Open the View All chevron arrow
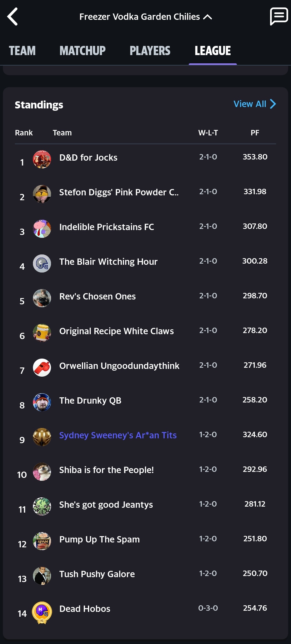This screenshot has width=291, height=644. 273,104
